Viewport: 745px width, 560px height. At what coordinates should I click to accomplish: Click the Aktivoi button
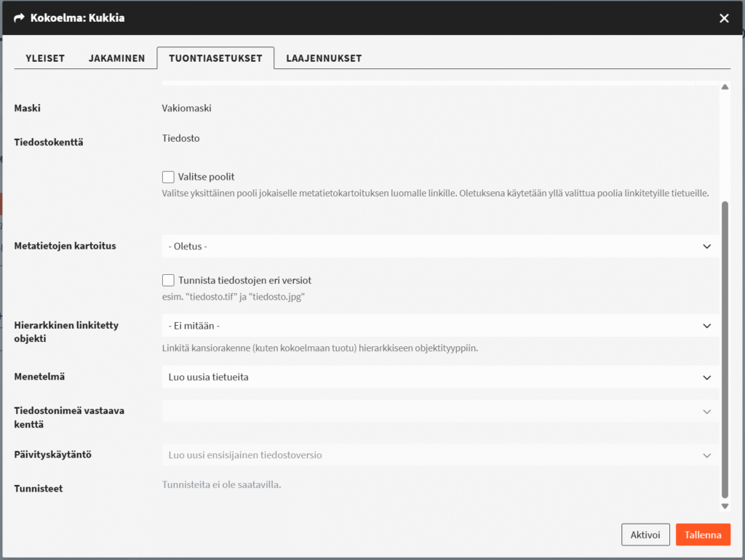(645, 535)
